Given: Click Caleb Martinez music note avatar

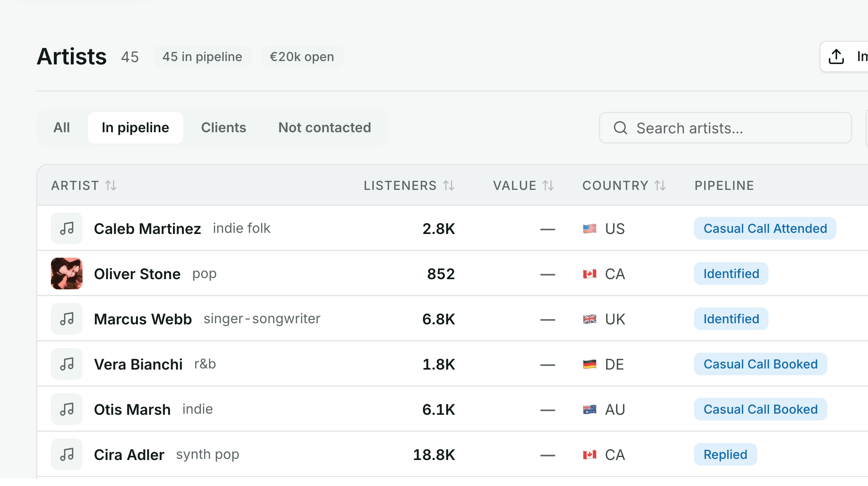Looking at the screenshot, I should click(x=67, y=228).
